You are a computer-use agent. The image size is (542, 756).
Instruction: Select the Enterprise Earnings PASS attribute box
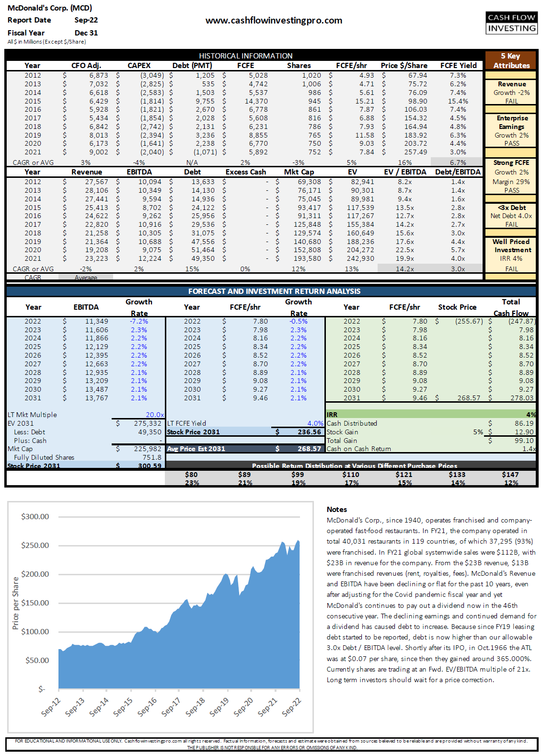[x=511, y=130]
